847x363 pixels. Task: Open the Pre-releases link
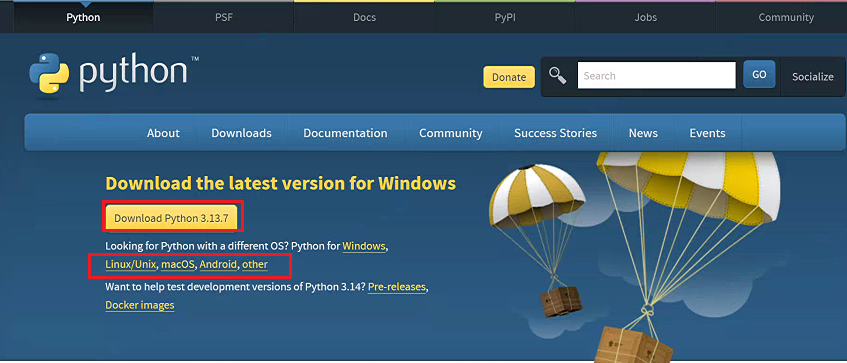(x=397, y=287)
